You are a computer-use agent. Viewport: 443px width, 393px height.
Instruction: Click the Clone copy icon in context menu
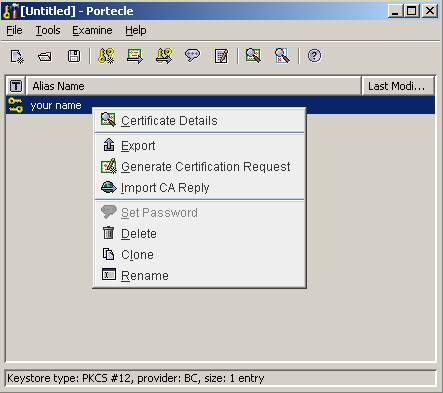pyautogui.click(x=108, y=254)
